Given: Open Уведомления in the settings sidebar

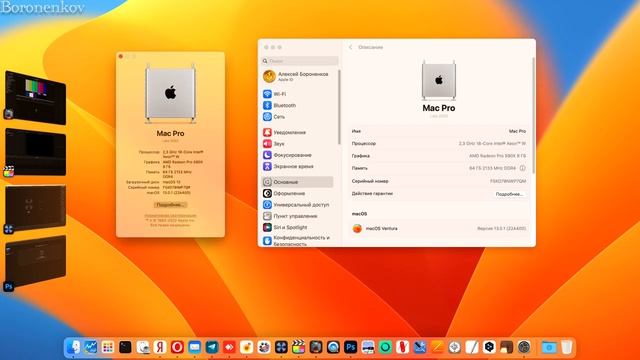Looking at the screenshot, I should pyautogui.click(x=297, y=132).
